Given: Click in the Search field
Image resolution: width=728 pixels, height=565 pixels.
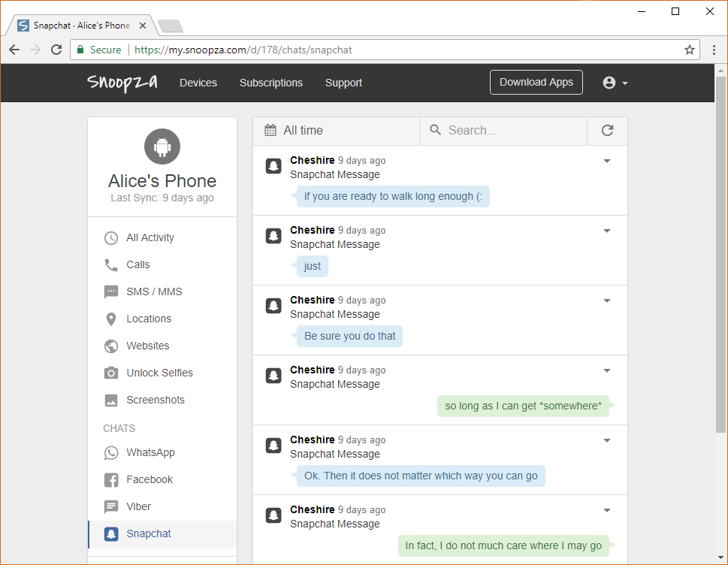Looking at the screenshot, I should (504, 131).
